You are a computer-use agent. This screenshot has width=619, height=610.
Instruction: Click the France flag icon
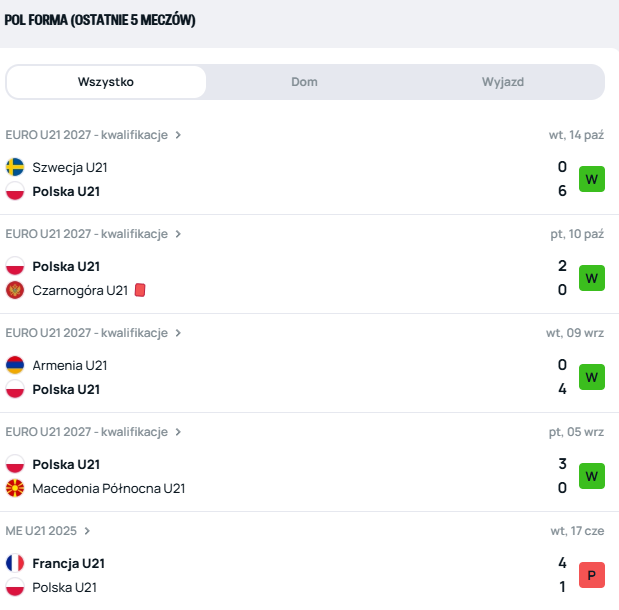(15, 563)
